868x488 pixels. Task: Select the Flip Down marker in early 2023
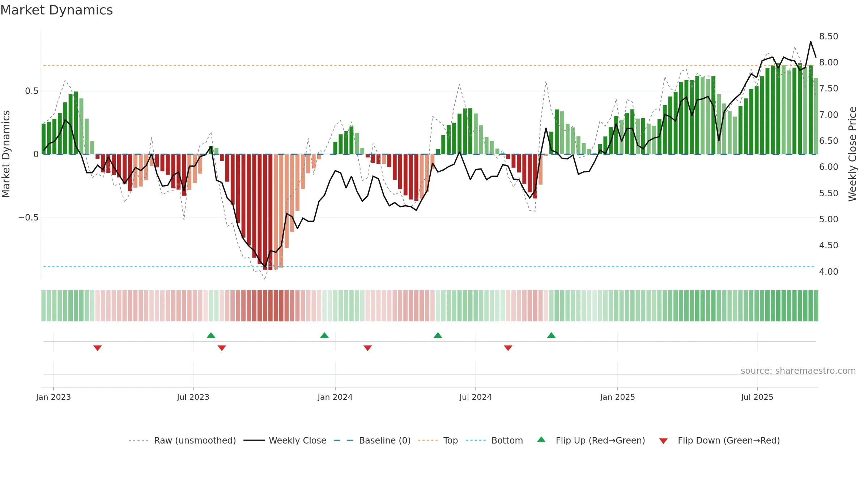[98, 348]
